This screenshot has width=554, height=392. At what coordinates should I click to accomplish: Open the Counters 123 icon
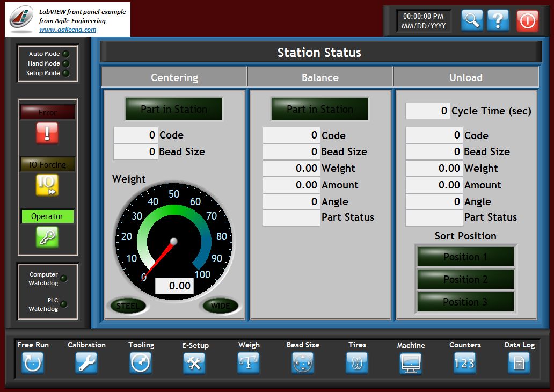click(465, 364)
